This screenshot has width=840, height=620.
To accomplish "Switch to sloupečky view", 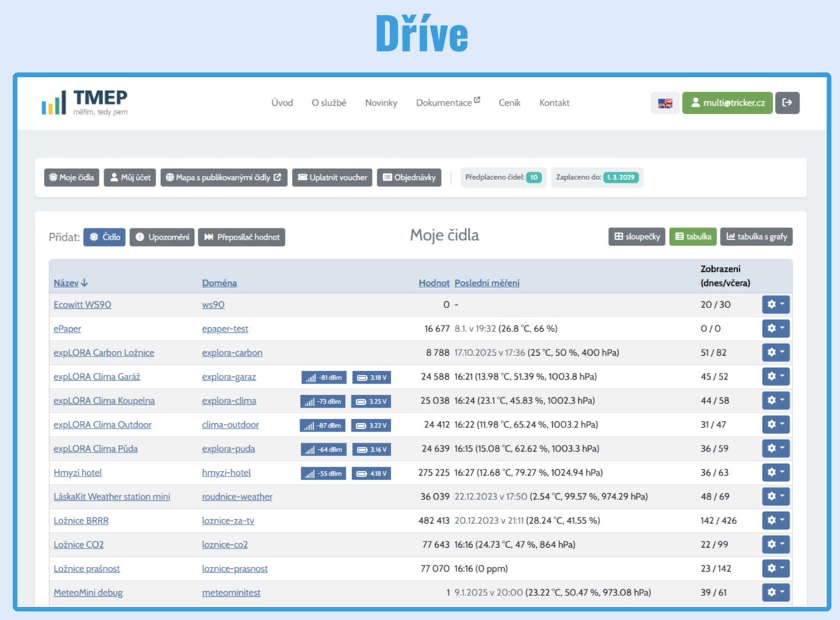I will pos(637,236).
